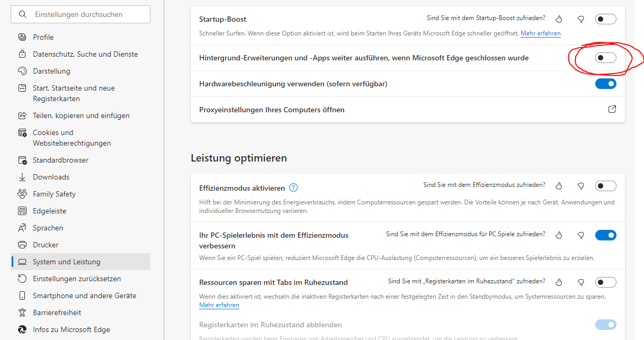The height and width of the screenshot is (340, 644).
Task: Open Darstellung settings
Action: pos(80,71)
